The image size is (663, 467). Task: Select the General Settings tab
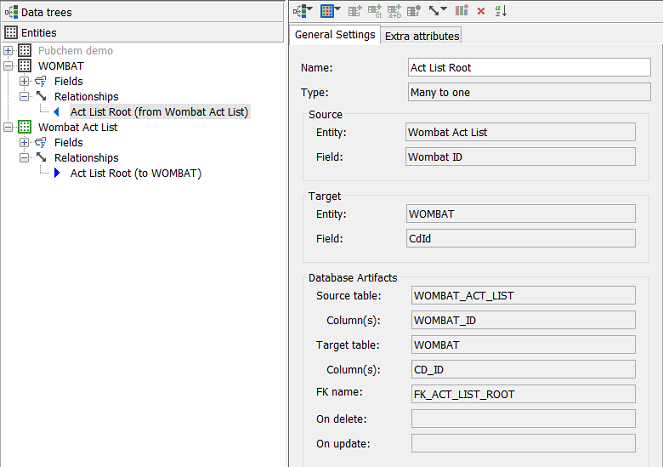pos(335,35)
